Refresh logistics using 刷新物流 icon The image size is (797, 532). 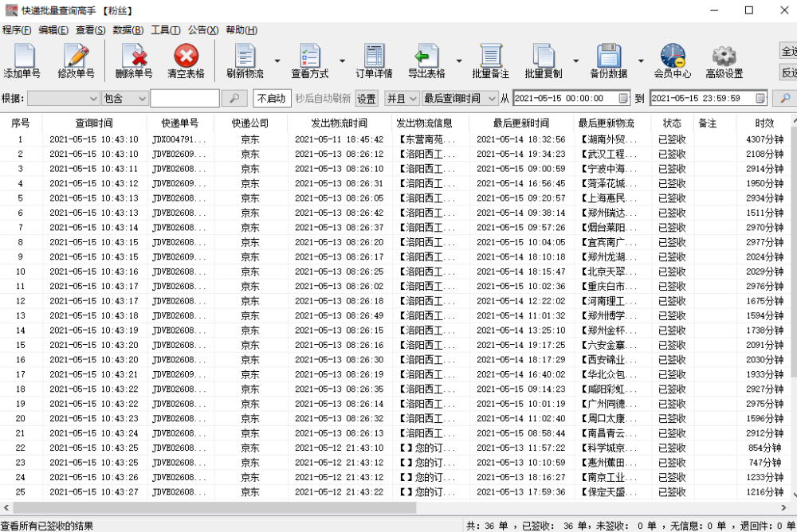(x=245, y=61)
